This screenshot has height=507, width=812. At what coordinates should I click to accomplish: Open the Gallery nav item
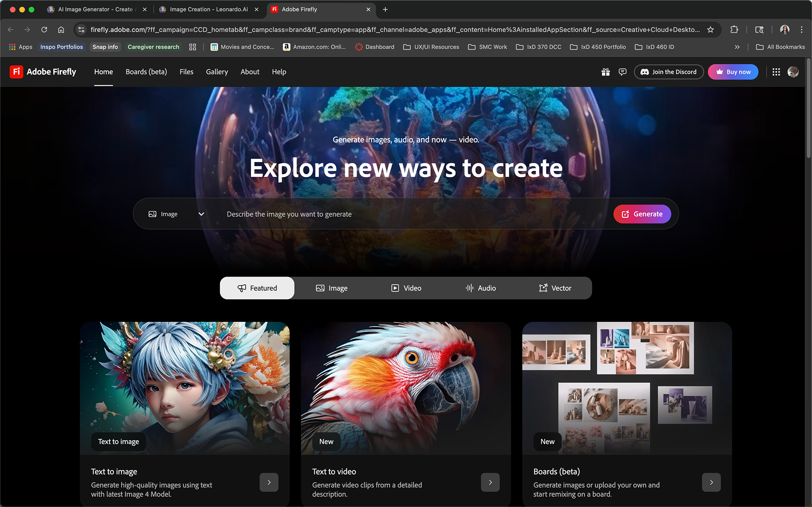tap(217, 72)
